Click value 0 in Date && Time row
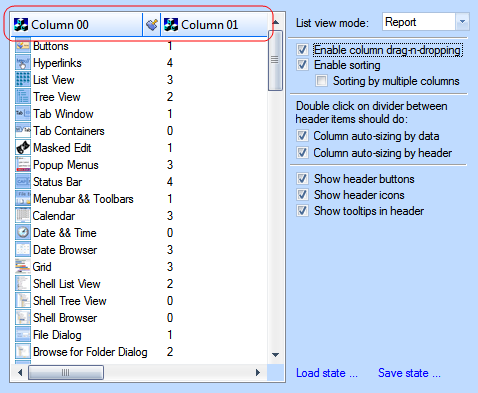 tap(170, 233)
